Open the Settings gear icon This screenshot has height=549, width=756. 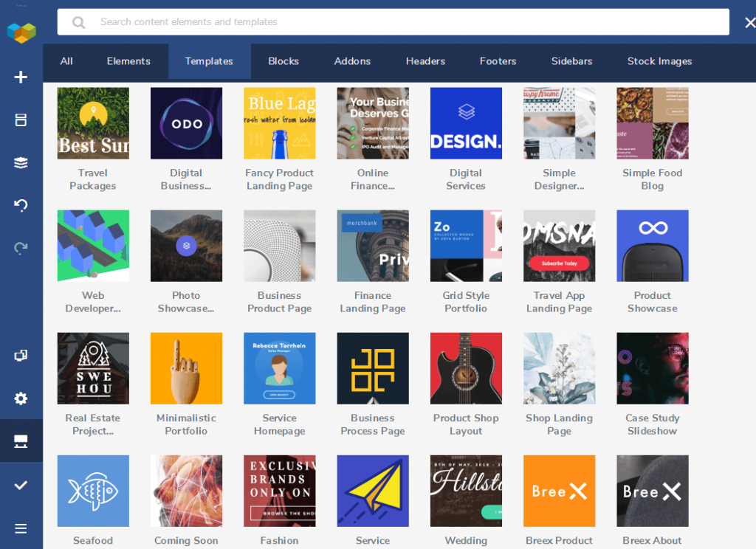(21, 398)
